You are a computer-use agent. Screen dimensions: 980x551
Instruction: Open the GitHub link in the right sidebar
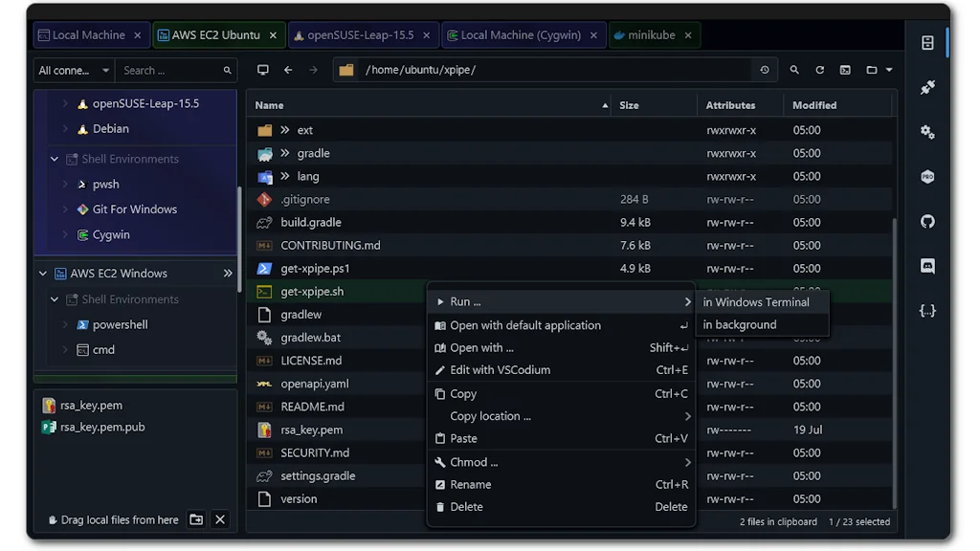(926, 221)
